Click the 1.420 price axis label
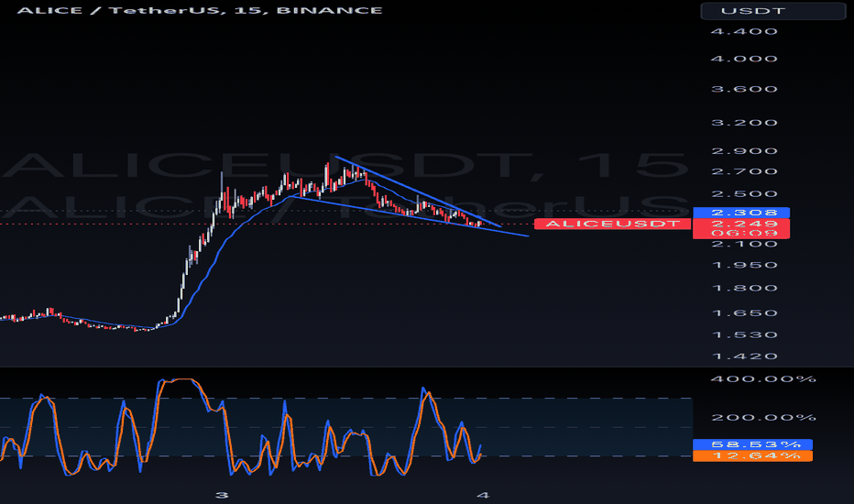 point(744,356)
